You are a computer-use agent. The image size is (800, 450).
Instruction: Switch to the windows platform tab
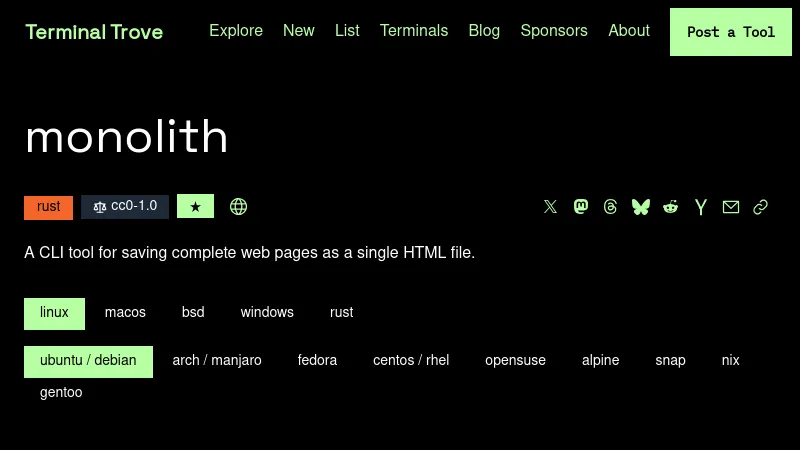tap(267, 313)
